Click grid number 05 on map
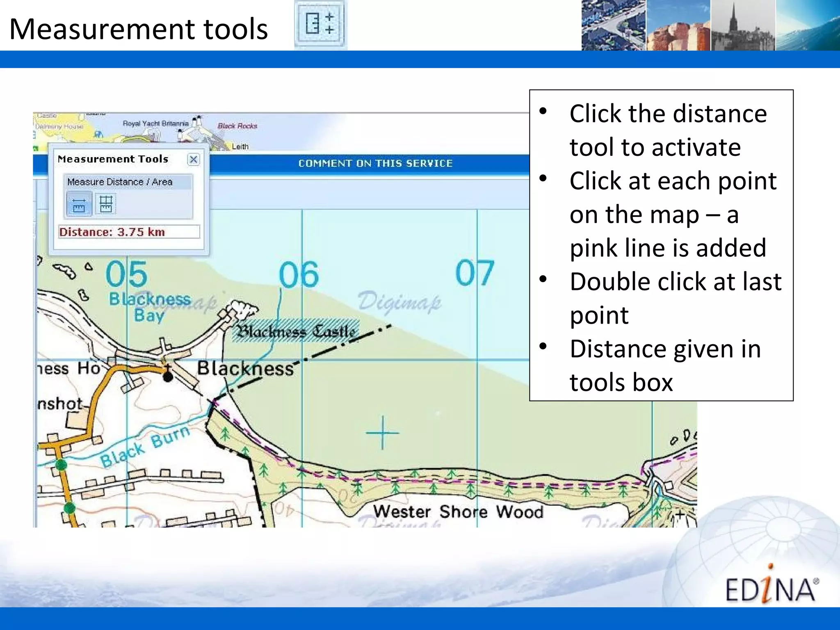Image resolution: width=840 pixels, height=630 pixels. 126,274
